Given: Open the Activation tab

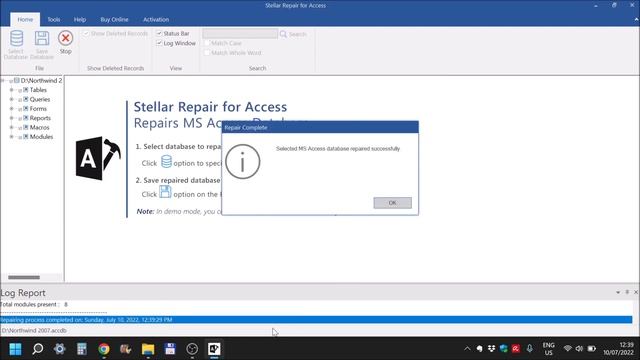Looking at the screenshot, I should [x=156, y=19].
